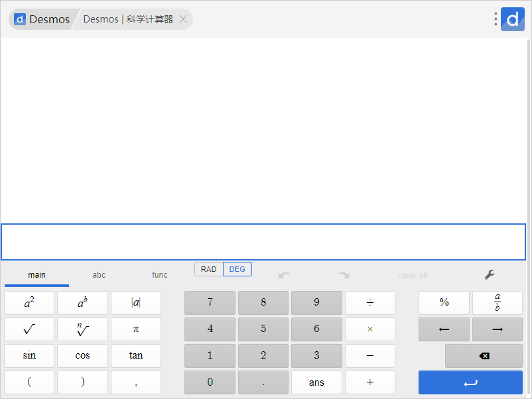The width and height of the screenshot is (532, 399).
Task: Open the three-dot options menu
Action: tap(496, 19)
